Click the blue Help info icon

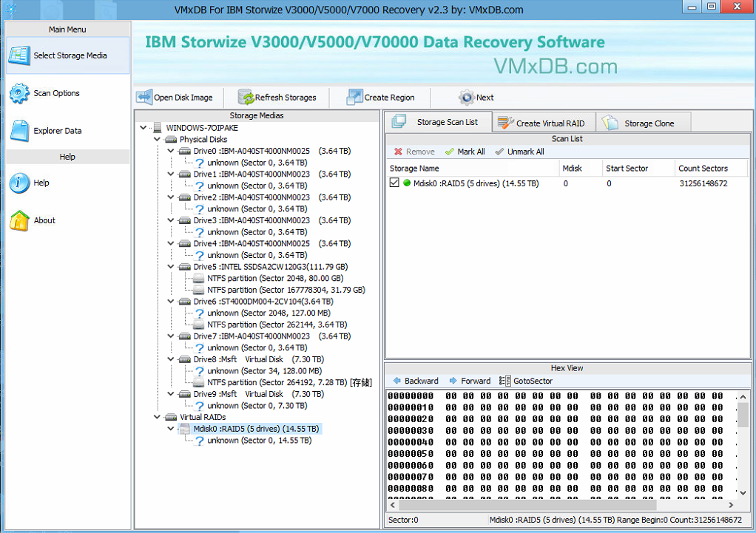[x=19, y=183]
